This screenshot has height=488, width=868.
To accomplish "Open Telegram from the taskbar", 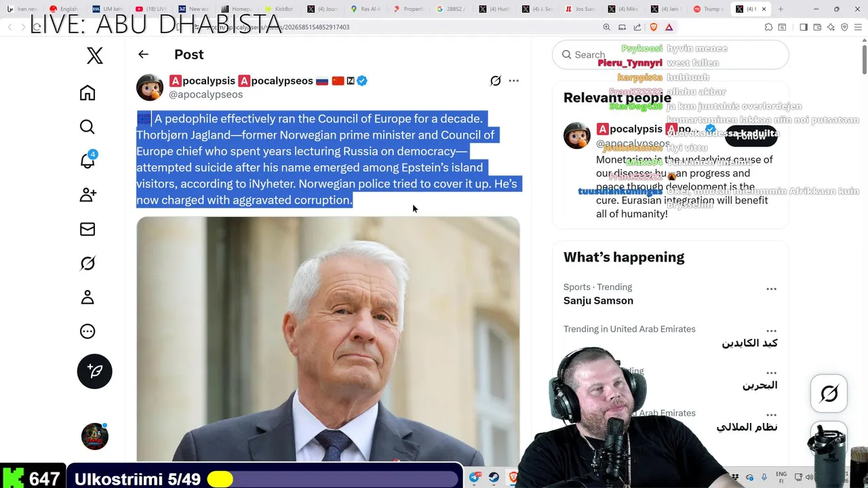I will 475,477.
